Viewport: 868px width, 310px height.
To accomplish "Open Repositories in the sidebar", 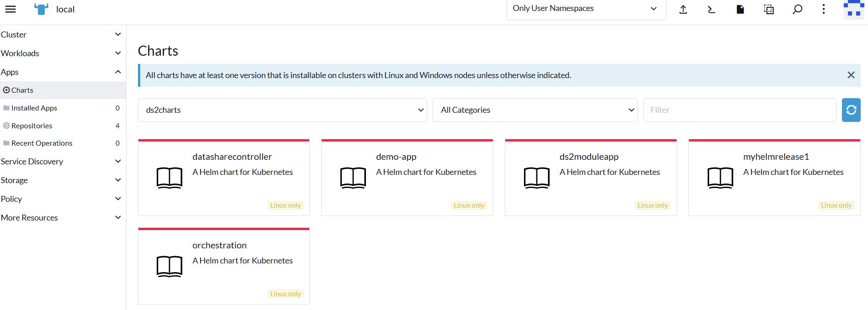I will pos(32,126).
